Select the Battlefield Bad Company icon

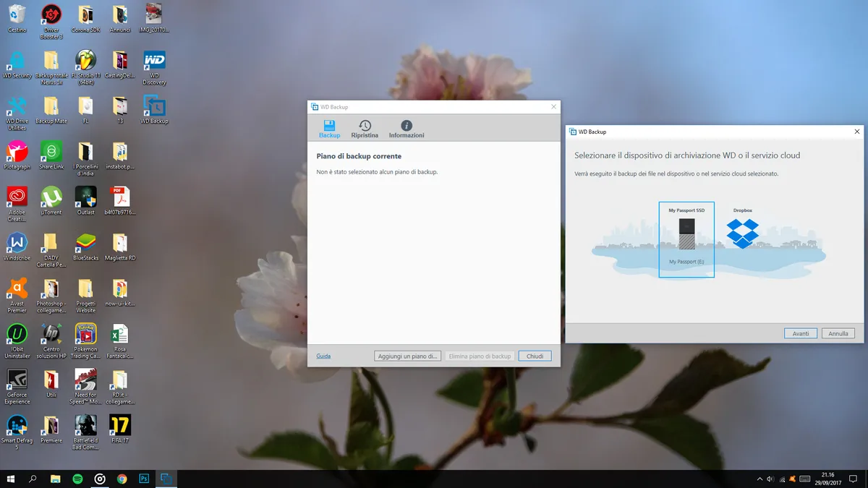coord(85,432)
